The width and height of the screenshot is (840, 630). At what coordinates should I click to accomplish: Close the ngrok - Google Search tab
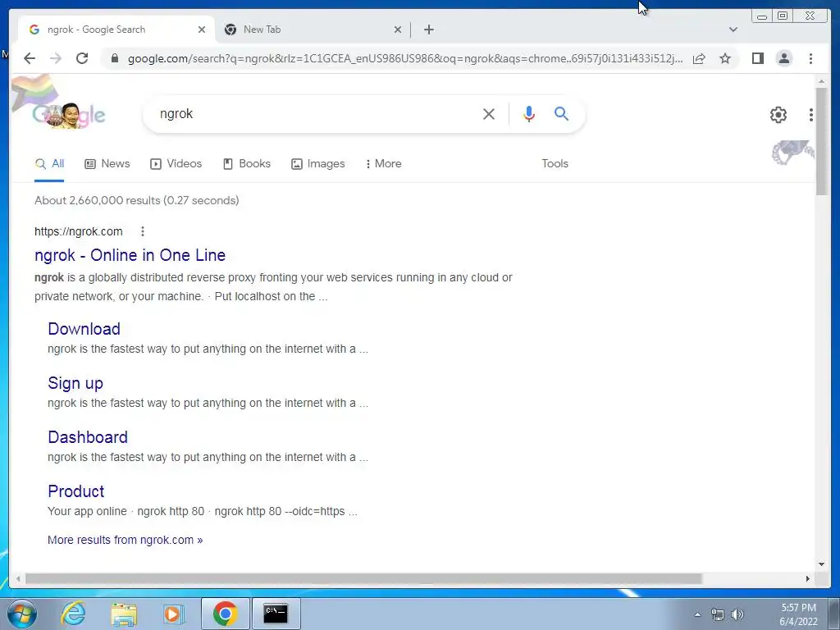pos(202,30)
